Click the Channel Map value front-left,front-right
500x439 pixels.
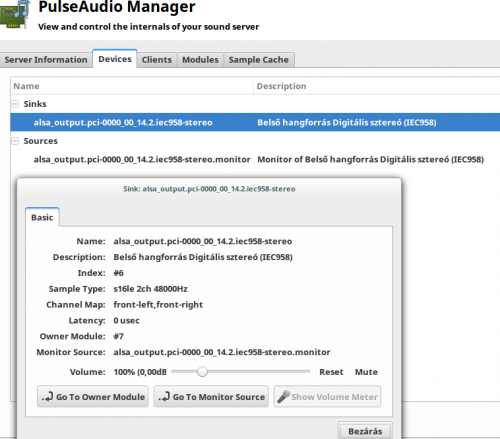pos(158,305)
